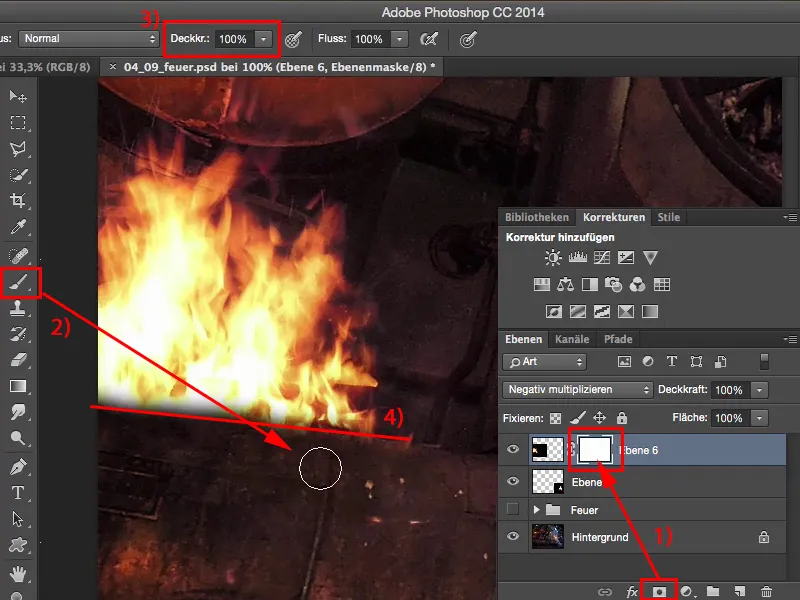The height and width of the screenshot is (600, 800).
Task: Select the Crop tool
Action: click(18, 201)
